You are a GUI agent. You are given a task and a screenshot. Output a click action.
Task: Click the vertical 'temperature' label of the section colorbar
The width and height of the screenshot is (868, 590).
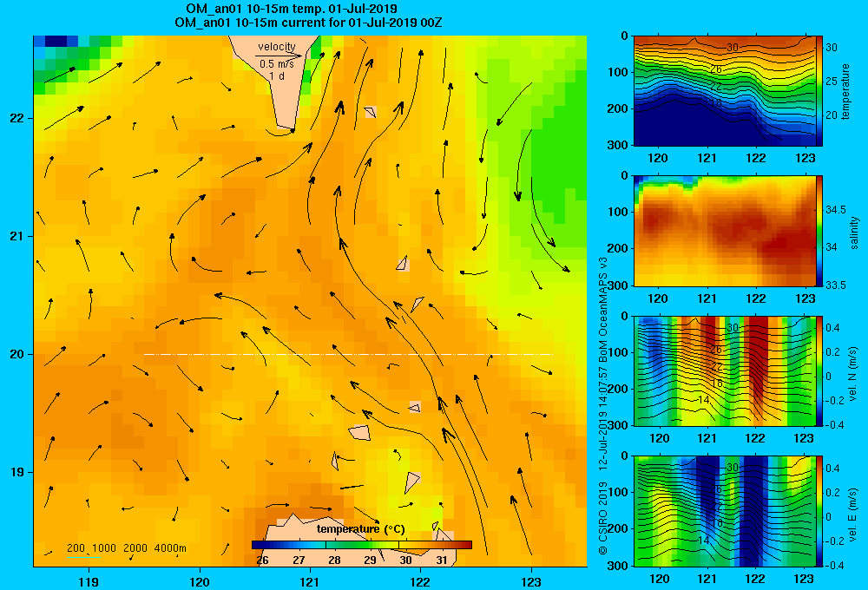pos(845,91)
